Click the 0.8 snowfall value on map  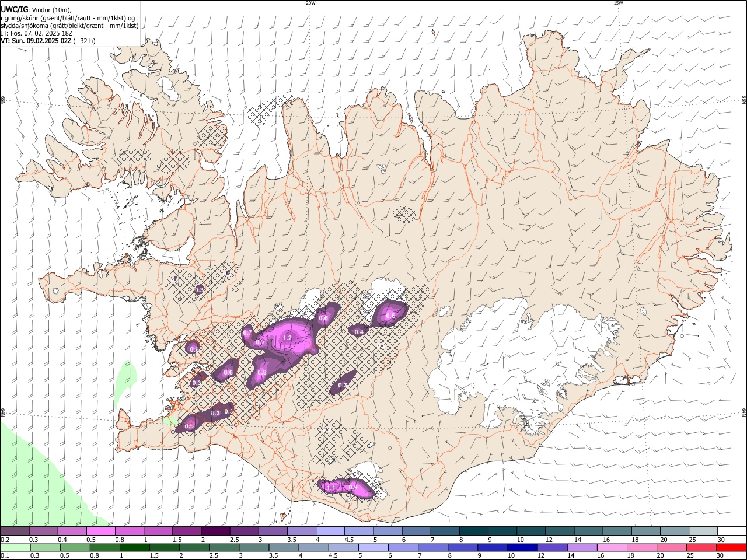[x=262, y=373]
